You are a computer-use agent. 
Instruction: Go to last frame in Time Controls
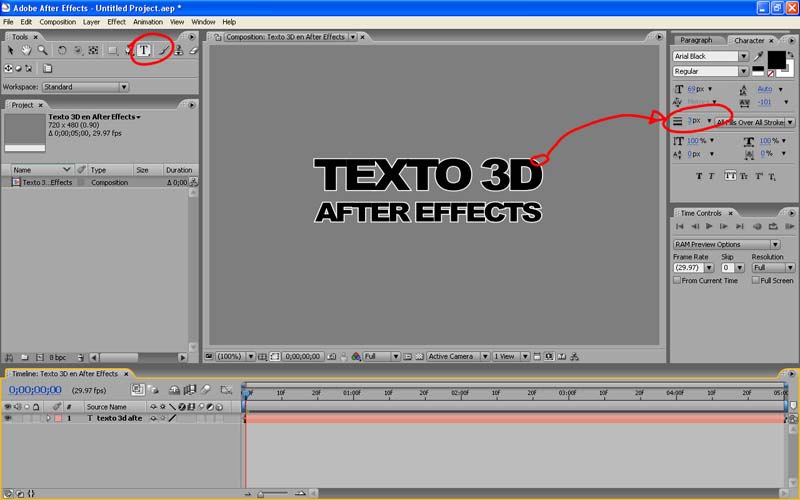740,227
